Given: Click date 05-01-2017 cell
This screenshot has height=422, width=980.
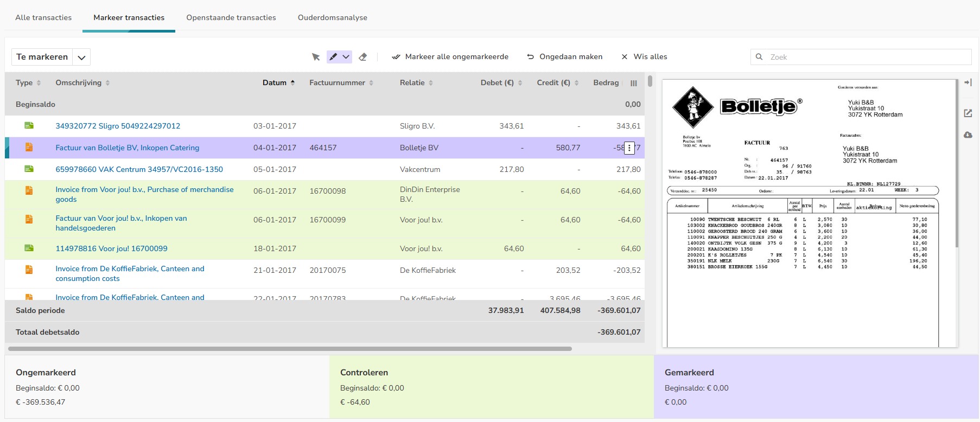Looking at the screenshot, I should [x=275, y=169].
